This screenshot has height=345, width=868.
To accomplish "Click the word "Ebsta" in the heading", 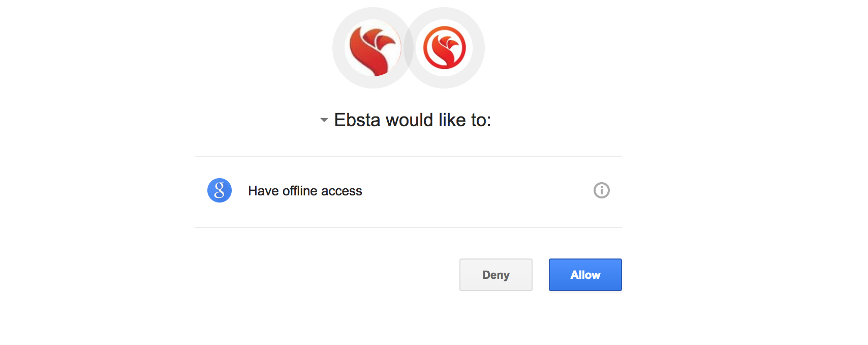I will coord(357,120).
